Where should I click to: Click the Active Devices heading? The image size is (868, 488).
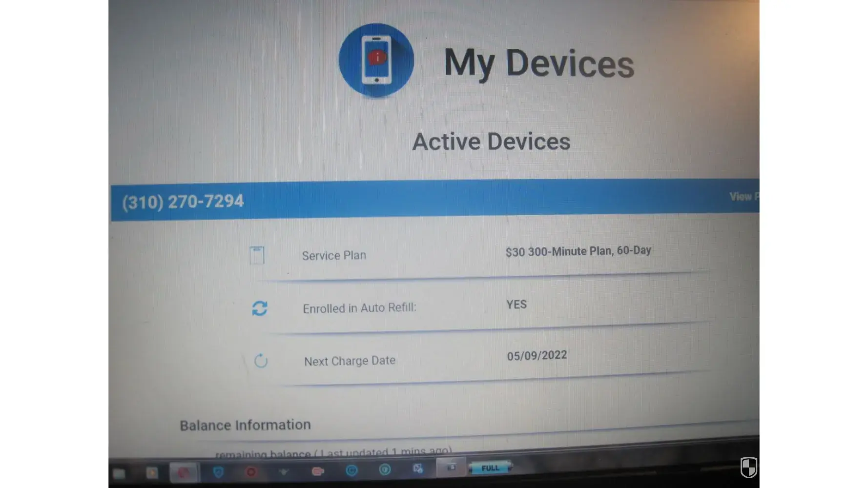[x=492, y=142]
